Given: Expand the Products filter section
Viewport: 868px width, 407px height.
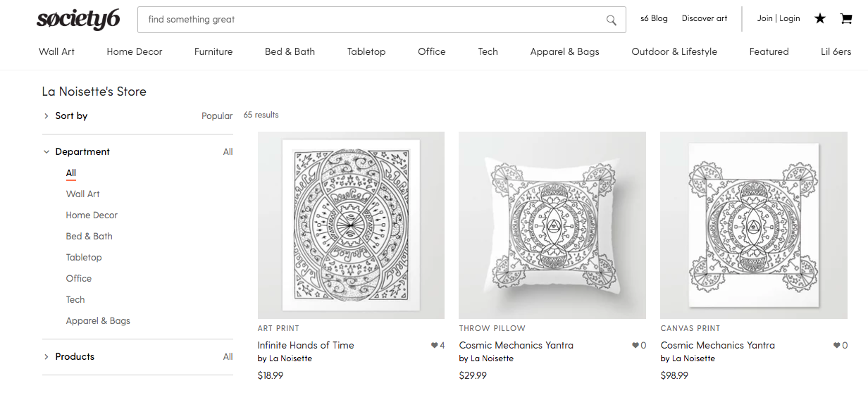Looking at the screenshot, I should (x=75, y=357).
